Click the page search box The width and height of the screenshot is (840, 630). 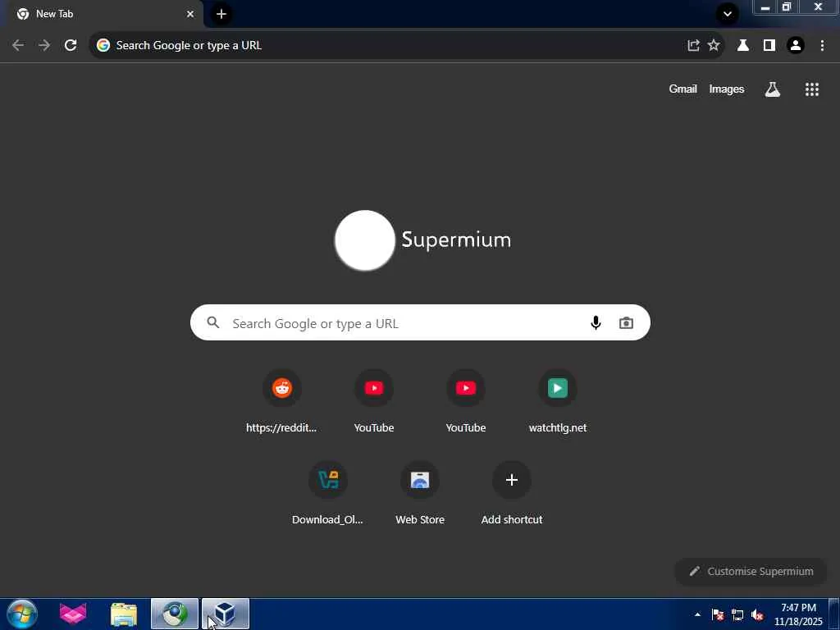[420, 322]
